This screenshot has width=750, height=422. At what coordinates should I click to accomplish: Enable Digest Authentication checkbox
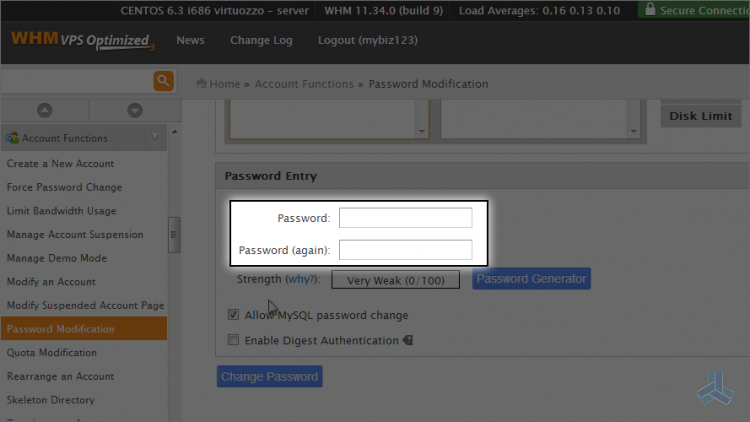[x=233, y=340]
